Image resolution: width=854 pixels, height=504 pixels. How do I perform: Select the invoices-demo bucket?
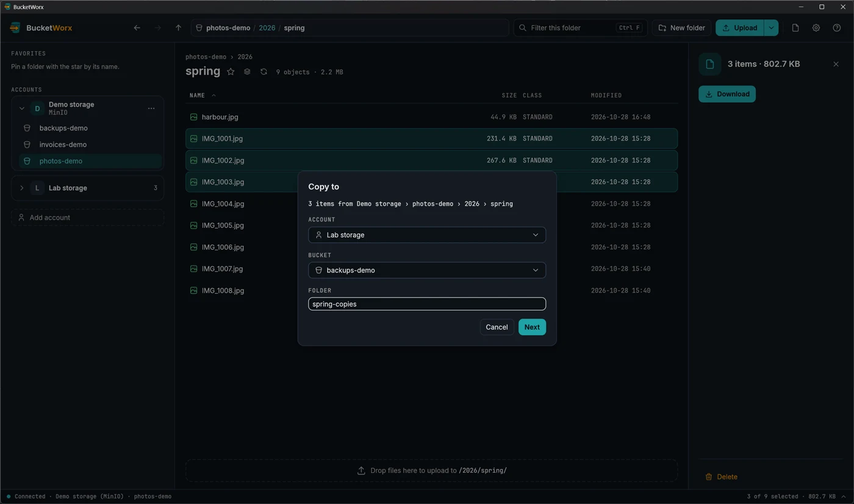pos(90,145)
